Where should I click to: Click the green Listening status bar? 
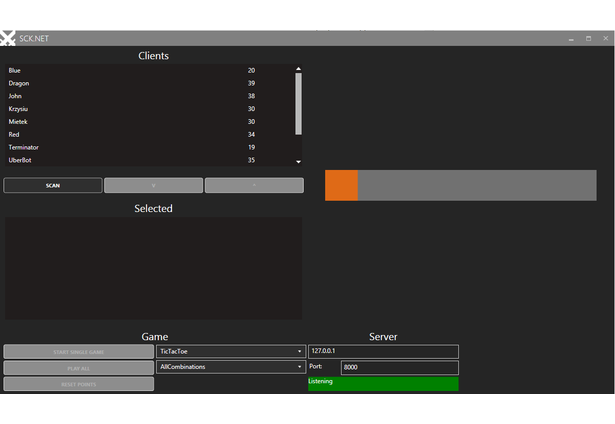[x=383, y=384]
